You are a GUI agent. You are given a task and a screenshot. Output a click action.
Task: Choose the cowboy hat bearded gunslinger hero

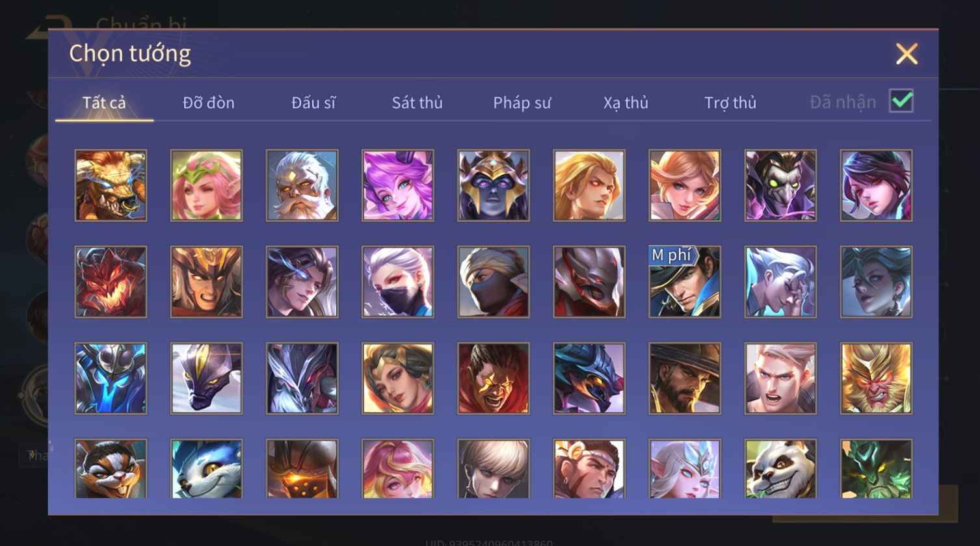click(685, 378)
